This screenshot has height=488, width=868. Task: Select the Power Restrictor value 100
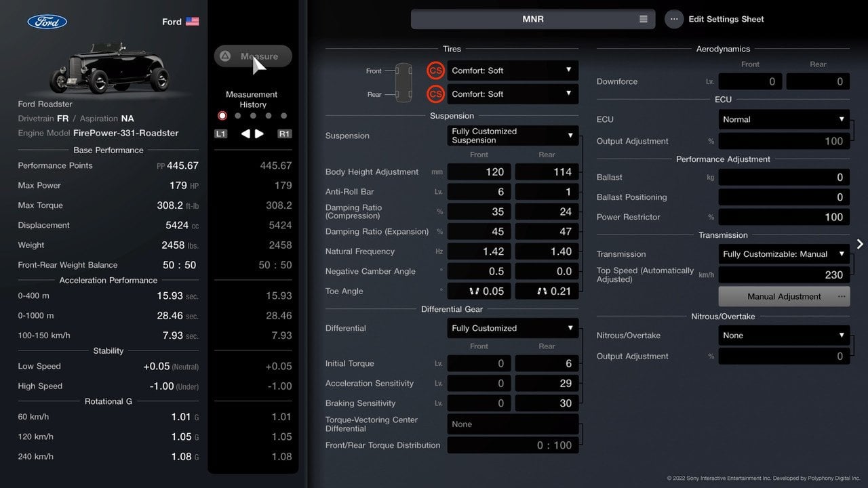coord(784,217)
